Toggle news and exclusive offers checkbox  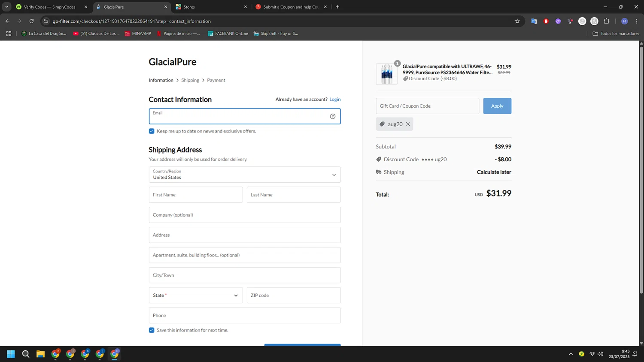pyautogui.click(x=152, y=131)
